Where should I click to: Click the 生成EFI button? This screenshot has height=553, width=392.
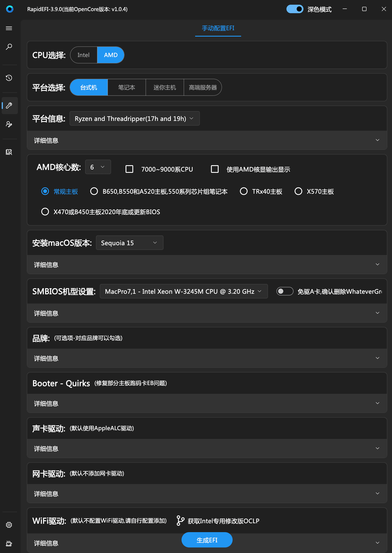click(207, 540)
